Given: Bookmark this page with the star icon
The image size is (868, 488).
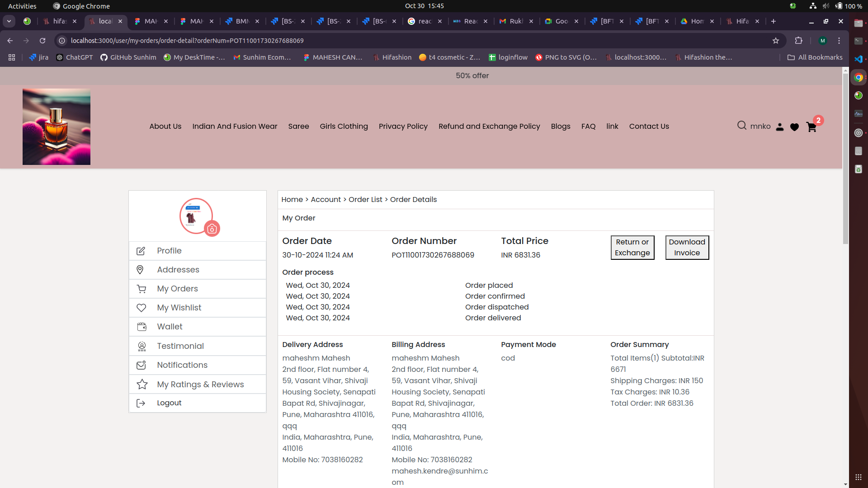Looking at the screenshot, I should (x=776, y=41).
